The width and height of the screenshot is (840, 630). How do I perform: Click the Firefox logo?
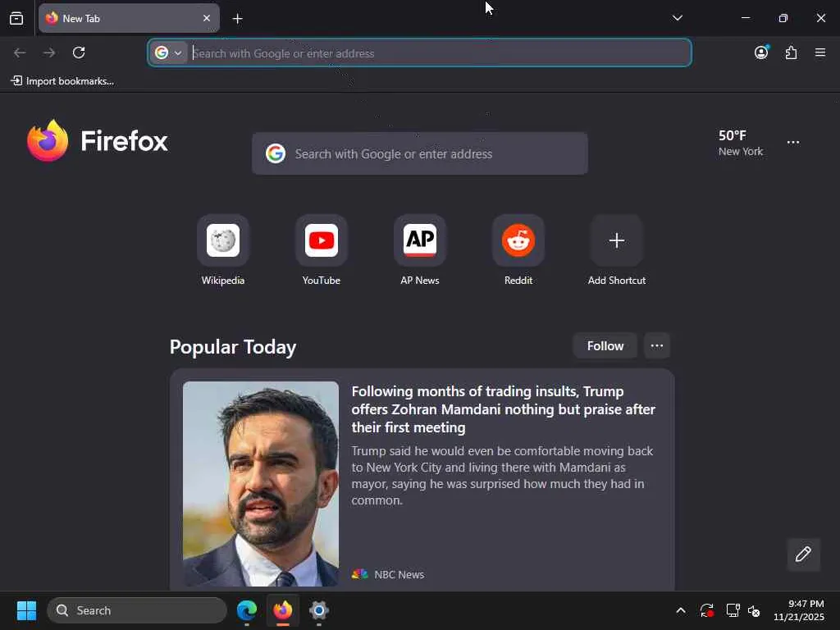click(97, 141)
